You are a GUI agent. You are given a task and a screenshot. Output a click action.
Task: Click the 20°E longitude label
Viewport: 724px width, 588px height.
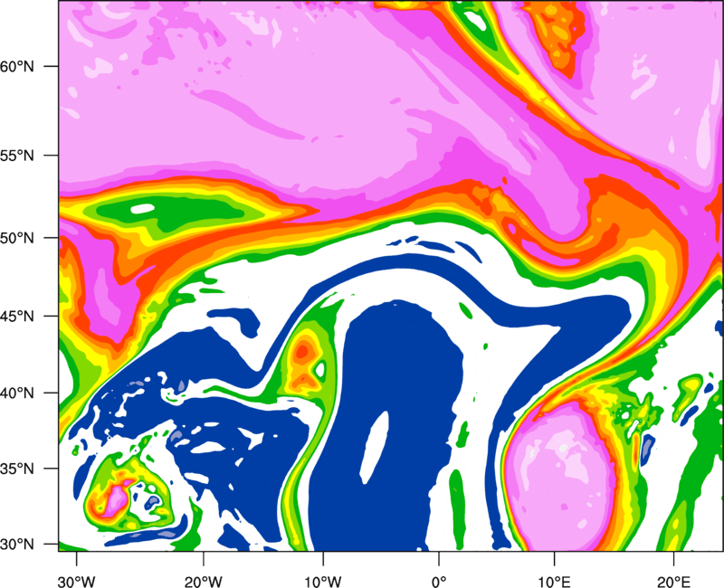[x=673, y=582]
